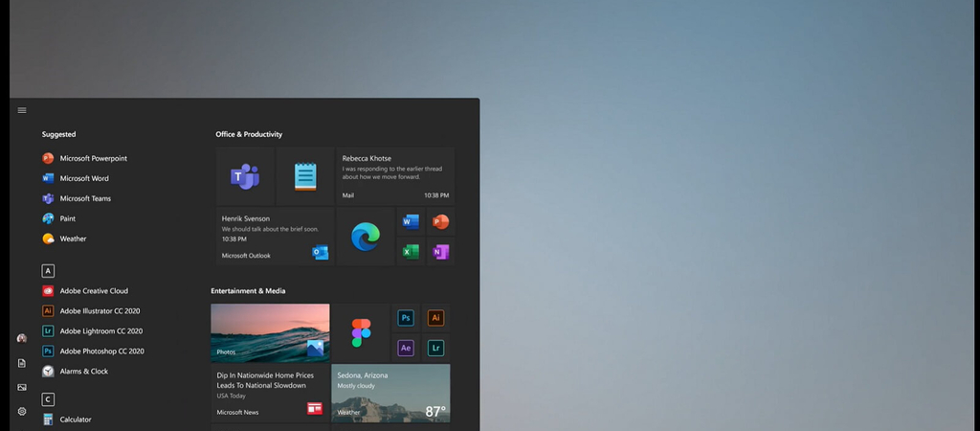
Task: Open the Start hamburger menu
Action: point(22,110)
